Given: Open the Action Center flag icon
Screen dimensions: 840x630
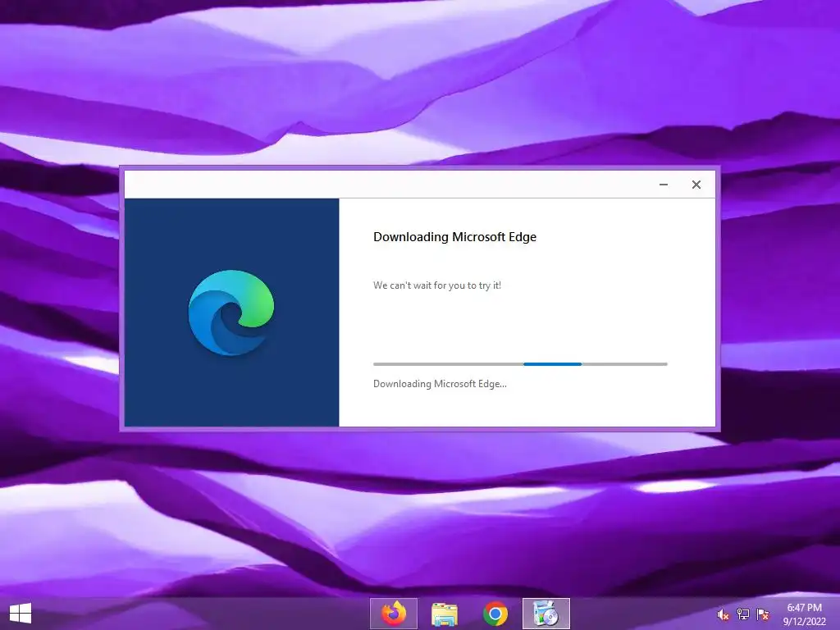Looking at the screenshot, I should click(763, 614).
